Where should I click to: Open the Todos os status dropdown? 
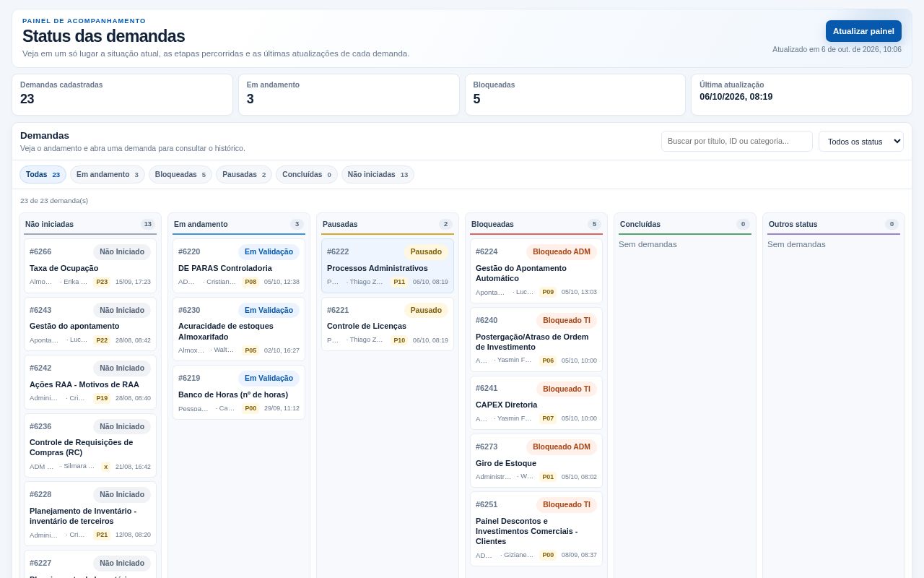point(861,141)
